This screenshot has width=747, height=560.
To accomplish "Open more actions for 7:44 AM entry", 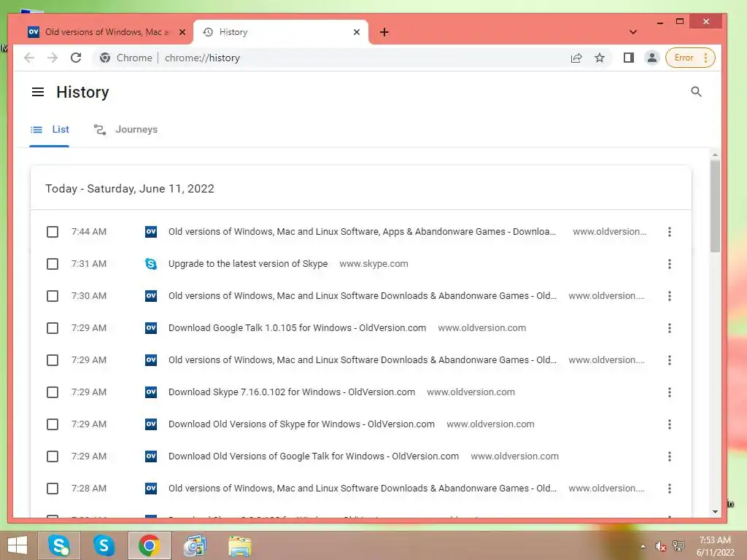I will 670,232.
